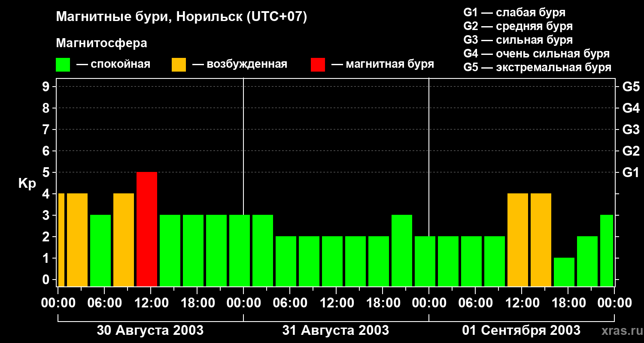644x343 pixels.
Task: Click the G1 label on the right axis
Action: pos(631,172)
